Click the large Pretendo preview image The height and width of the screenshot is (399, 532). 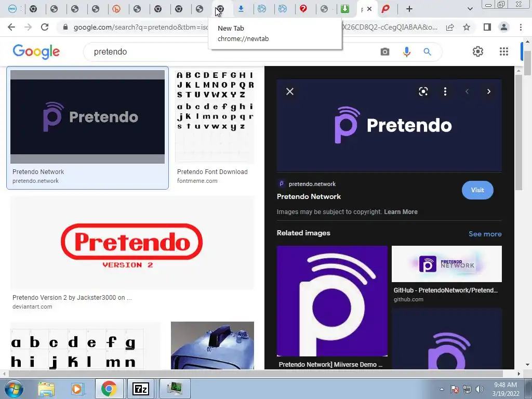click(389, 125)
